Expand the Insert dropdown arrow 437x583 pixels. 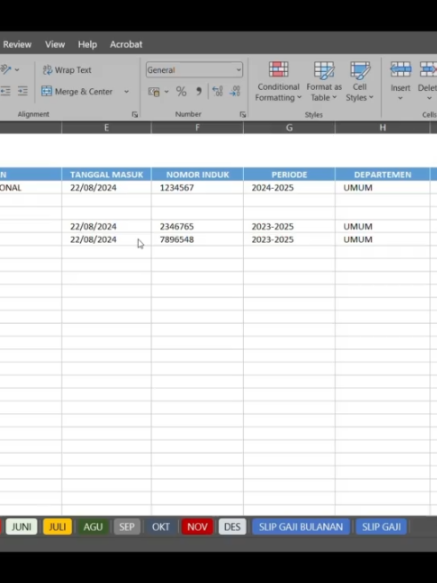(x=401, y=99)
